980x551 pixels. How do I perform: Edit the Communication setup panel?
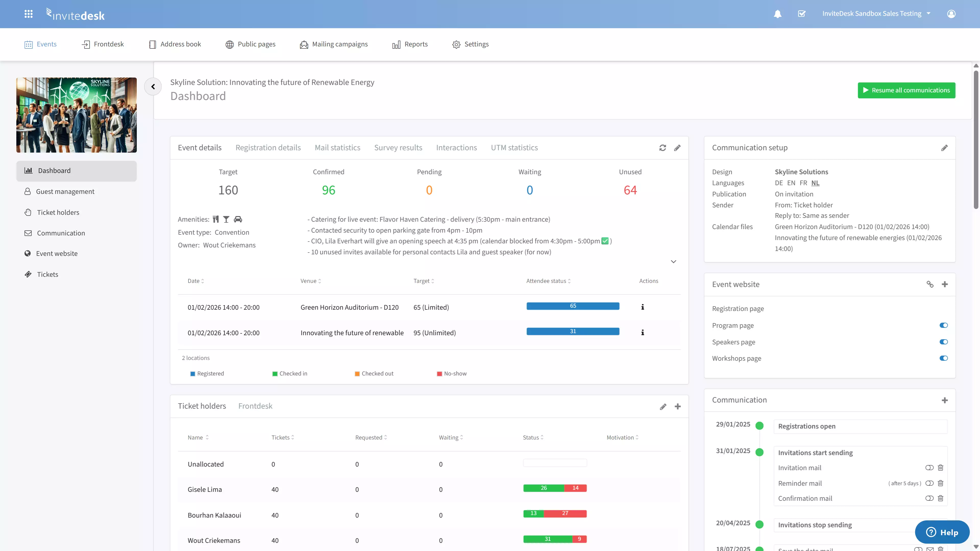[944, 148]
